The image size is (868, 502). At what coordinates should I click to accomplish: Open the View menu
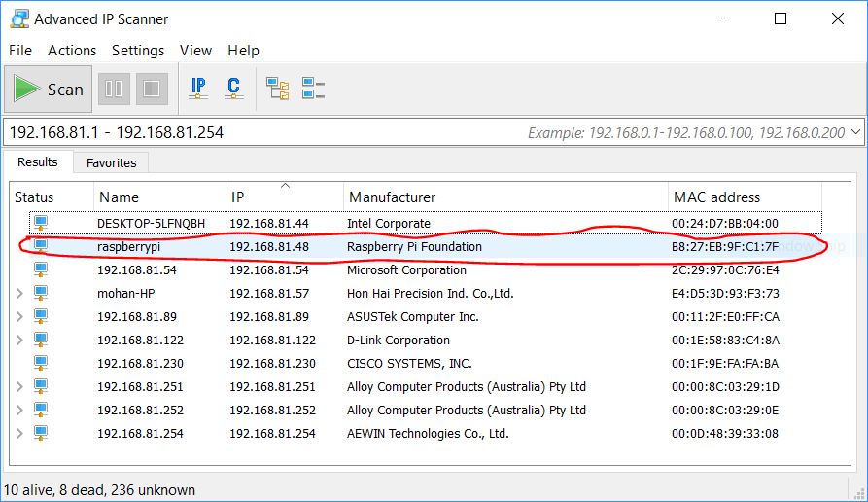click(x=195, y=51)
